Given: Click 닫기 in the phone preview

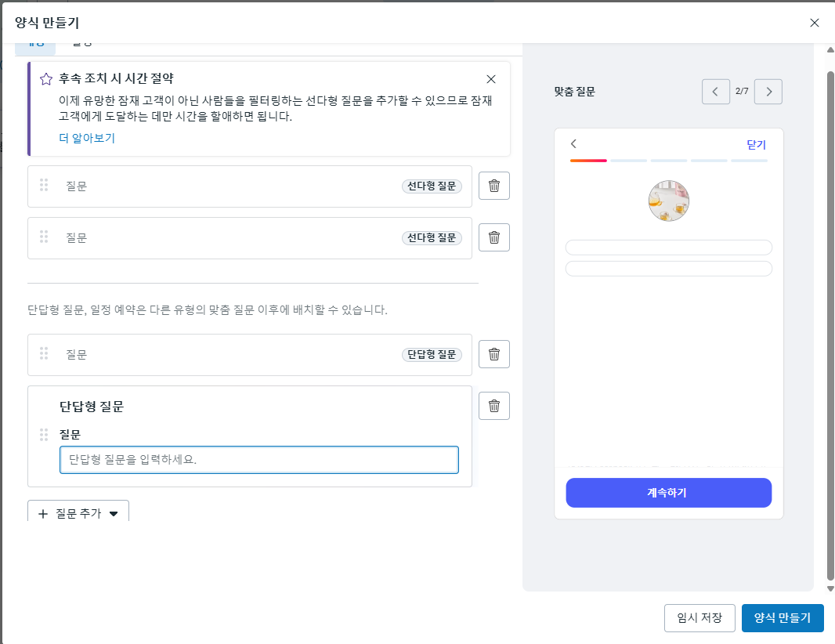Looking at the screenshot, I should point(756,145).
